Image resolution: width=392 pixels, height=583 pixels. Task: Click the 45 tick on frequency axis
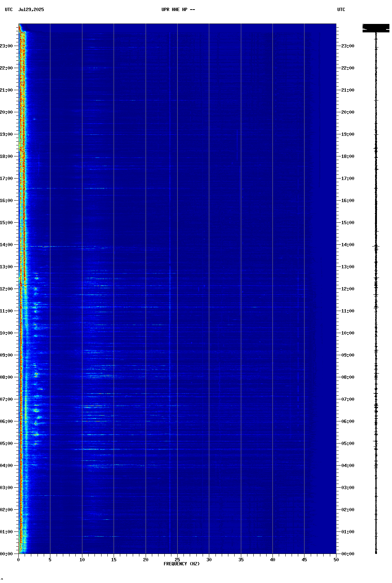304,560
